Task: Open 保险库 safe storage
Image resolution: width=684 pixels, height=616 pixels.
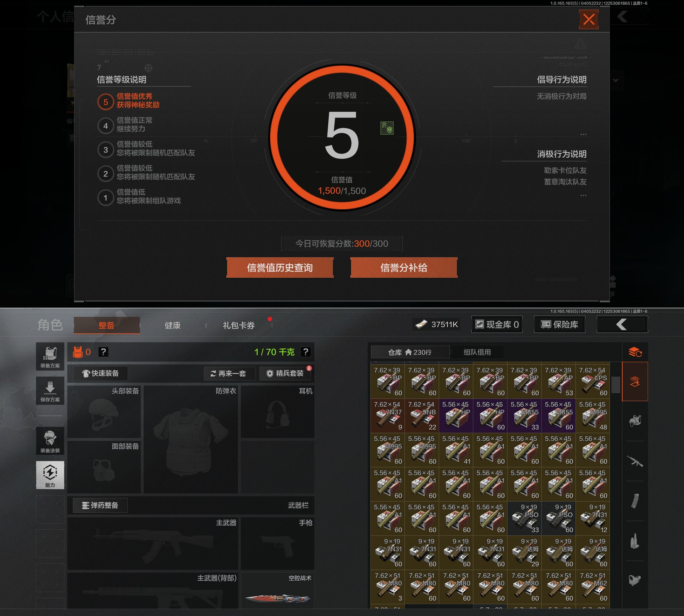Action: (x=559, y=325)
